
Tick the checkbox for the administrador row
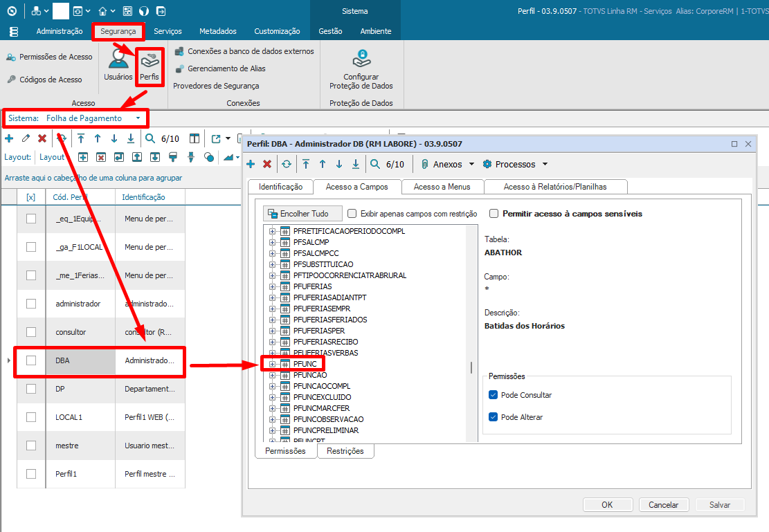click(31, 304)
